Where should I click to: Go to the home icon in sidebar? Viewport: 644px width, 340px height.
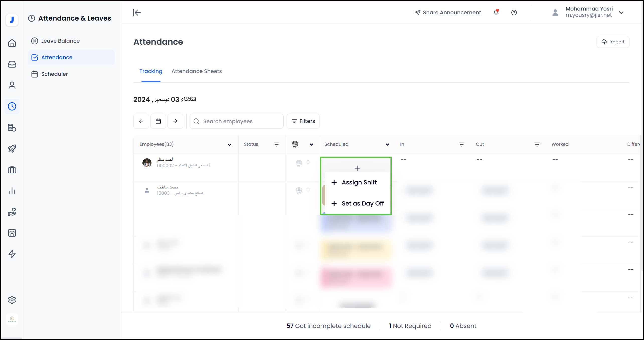click(12, 43)
